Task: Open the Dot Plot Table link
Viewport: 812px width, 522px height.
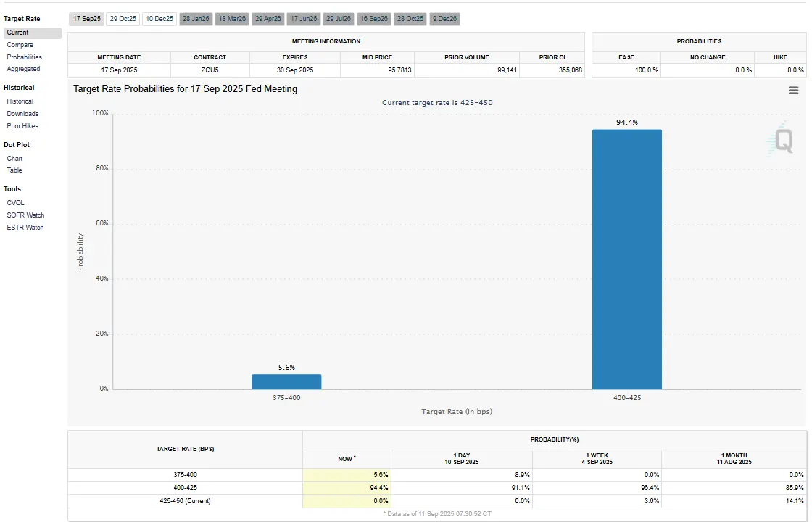Action: pos(15,170)
